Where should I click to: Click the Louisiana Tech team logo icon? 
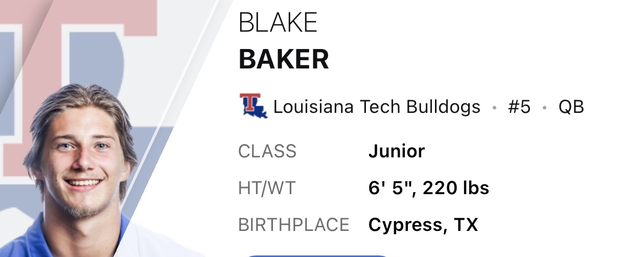[254, 106]
